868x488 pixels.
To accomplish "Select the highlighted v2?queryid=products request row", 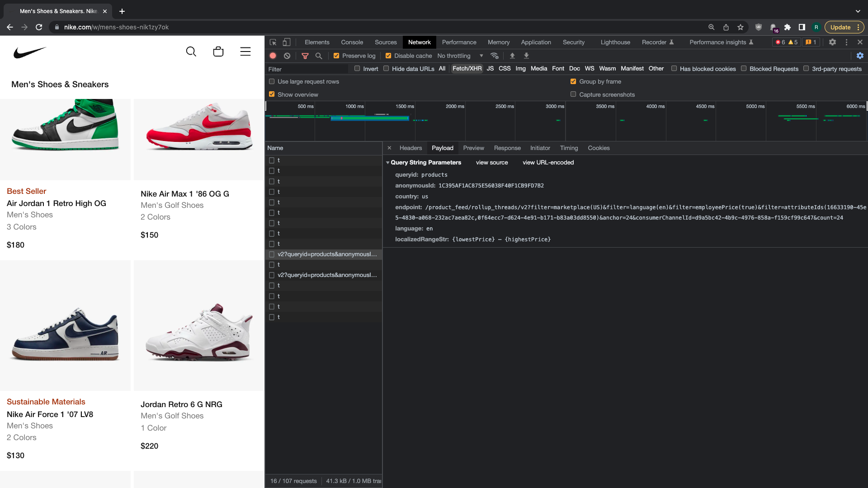I will coord(324,254).
